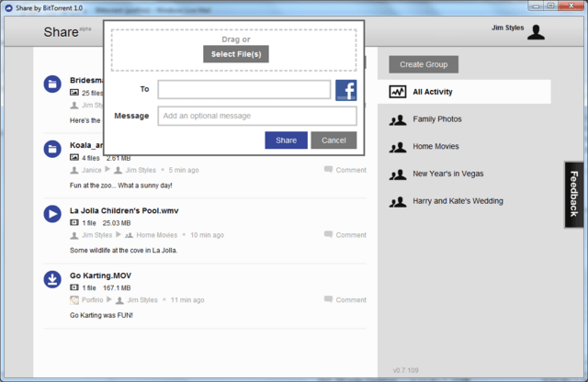The image size is (588, 382).
Task: Click Porfirio's avatar thumbnail
Action: [74, 300]
